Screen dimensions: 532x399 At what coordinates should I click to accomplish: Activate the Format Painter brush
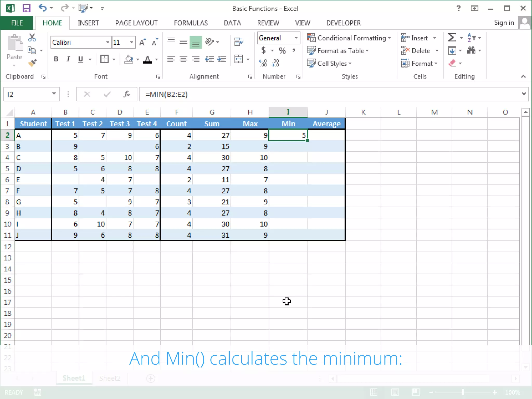pyautogui.click(x=32, y=63)
